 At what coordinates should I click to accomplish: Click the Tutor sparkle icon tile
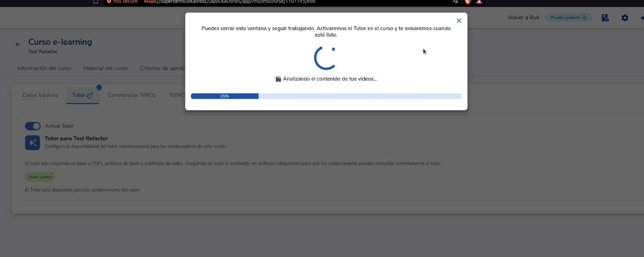pyautogui.click(x=32, y=142)
